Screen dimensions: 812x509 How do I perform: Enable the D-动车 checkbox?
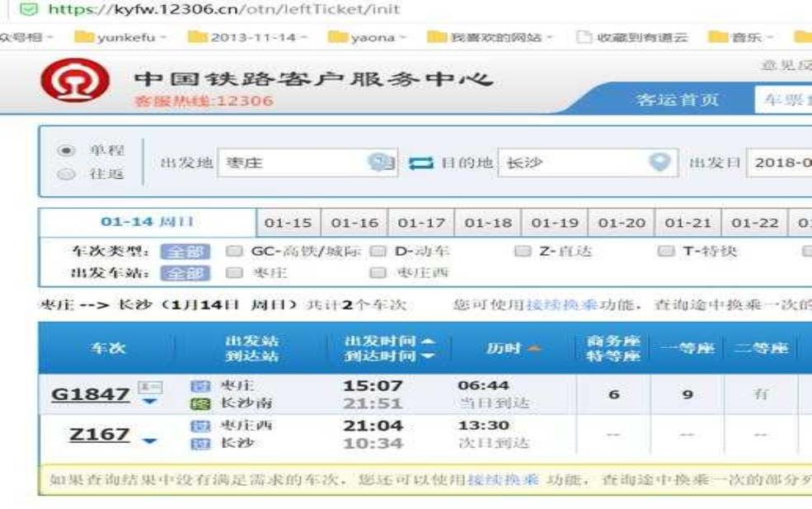tap(378, 252)
